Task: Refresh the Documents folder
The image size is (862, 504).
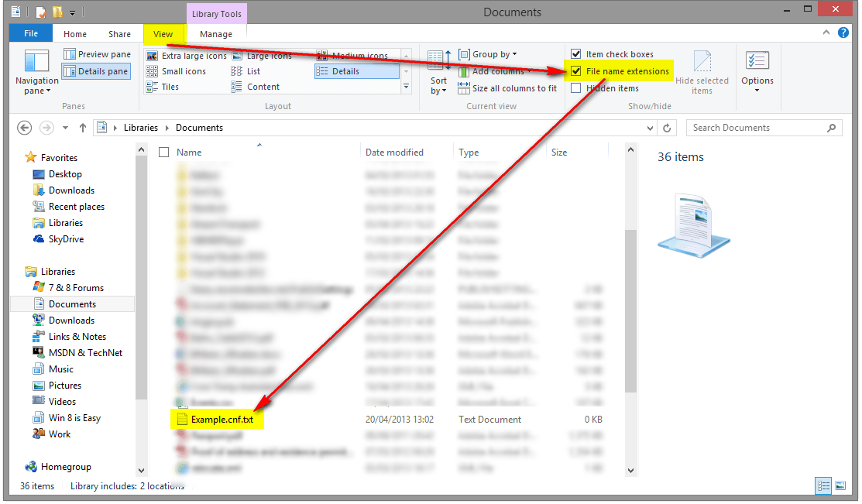Action: [x=668, y=128]
